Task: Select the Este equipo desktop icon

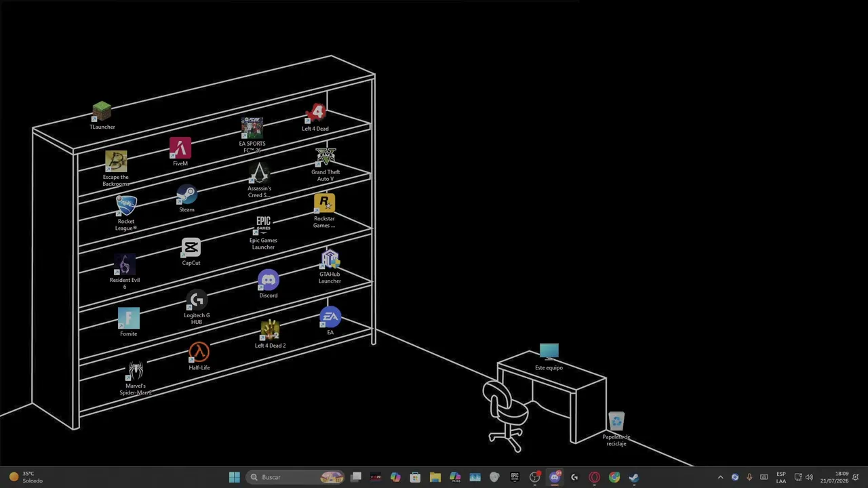Action: click(549, 357)
